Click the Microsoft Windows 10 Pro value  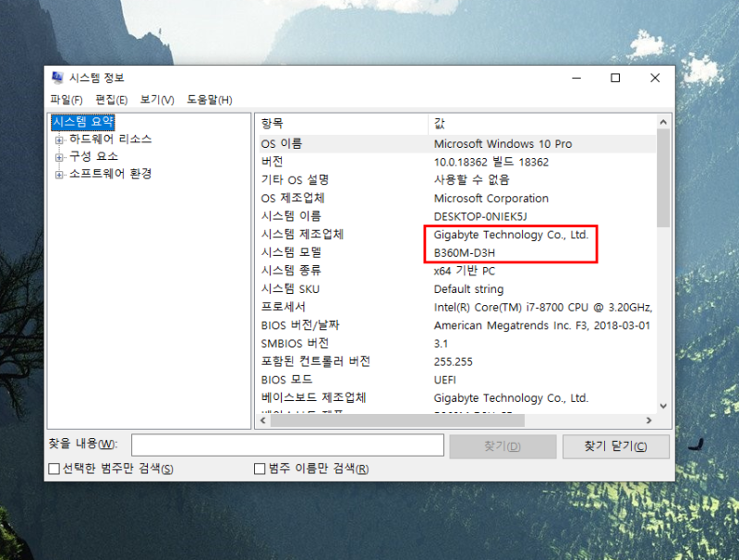coord(503,144)
